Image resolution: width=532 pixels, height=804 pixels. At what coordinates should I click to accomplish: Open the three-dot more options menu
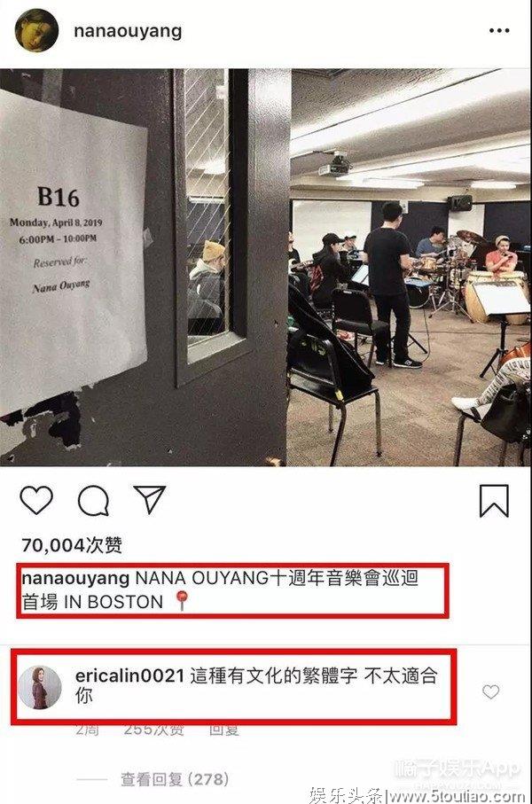[499, 31]
